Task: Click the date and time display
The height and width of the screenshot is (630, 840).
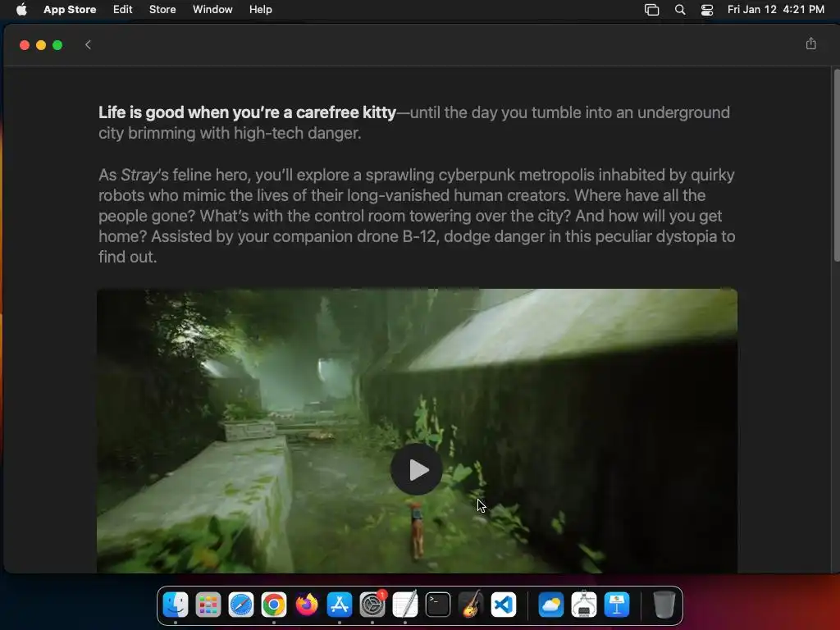Action: [x=776, y=9]
